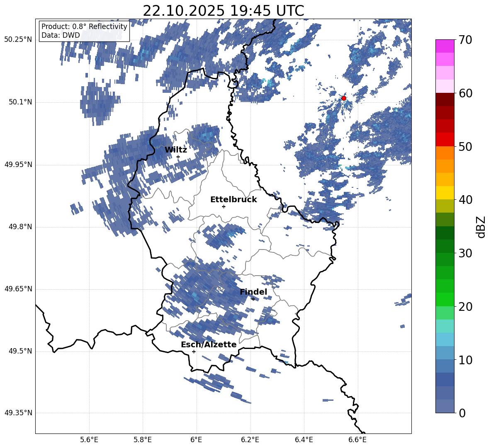Click the red radar site marker
This screenshot has width=491, height=448.
[x=344, y=98]
